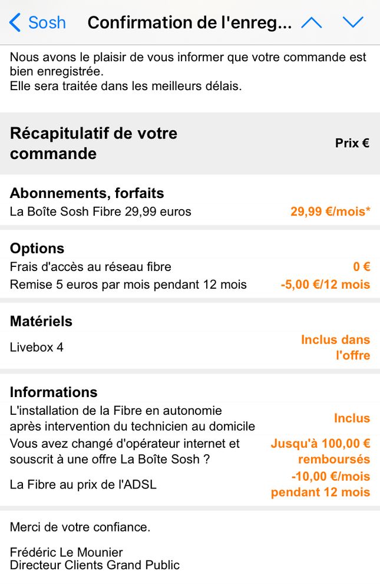Tap the back chevron arrow icon

(15, 23)
